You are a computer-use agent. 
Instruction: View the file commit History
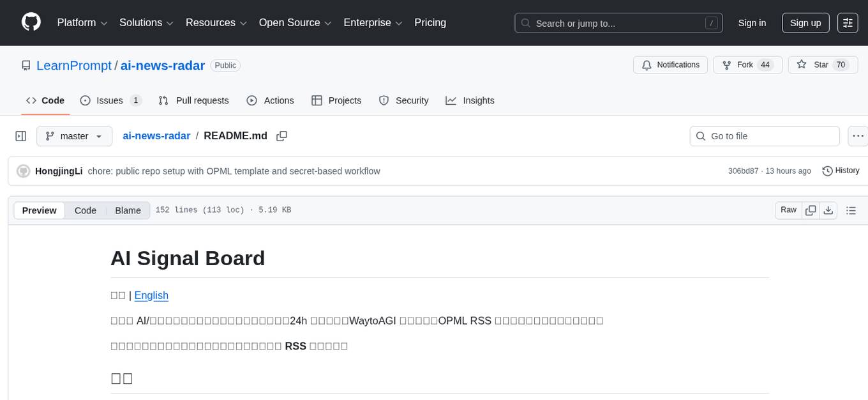pos(841,171)
